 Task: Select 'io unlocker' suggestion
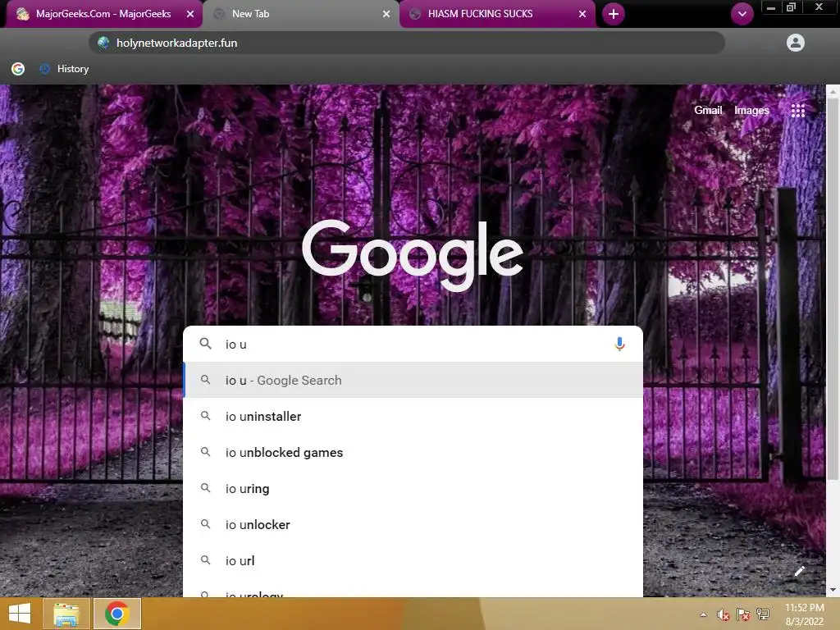[x=413, y=524]
